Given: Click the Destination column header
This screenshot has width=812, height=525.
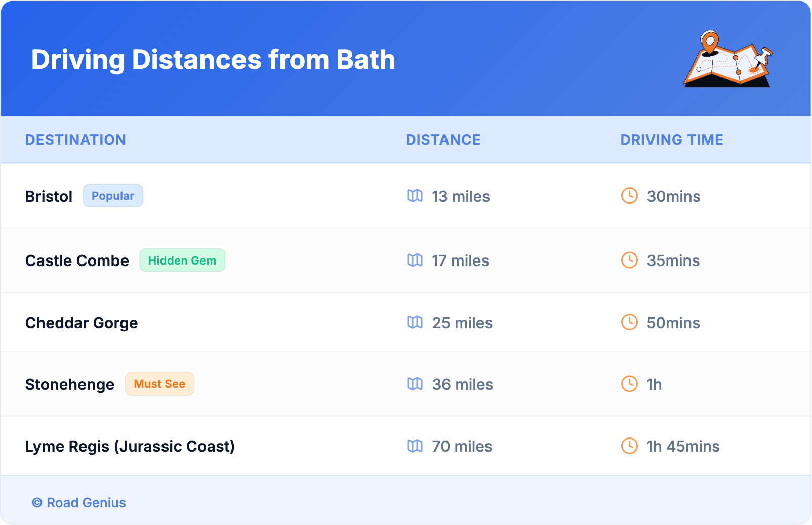Looking at the screenshot, I should point(75,140).
